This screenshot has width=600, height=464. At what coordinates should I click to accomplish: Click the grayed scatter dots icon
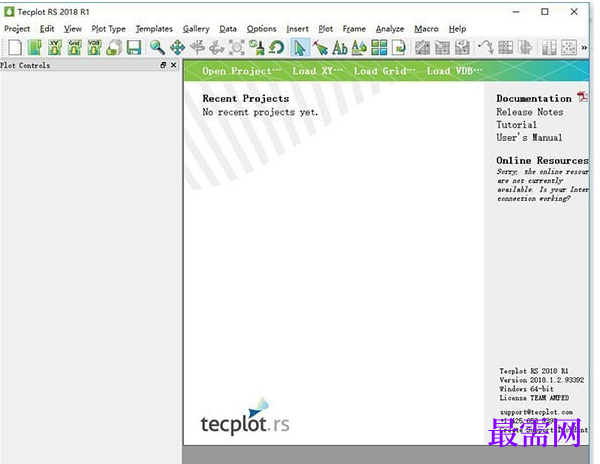click(569, 48)
